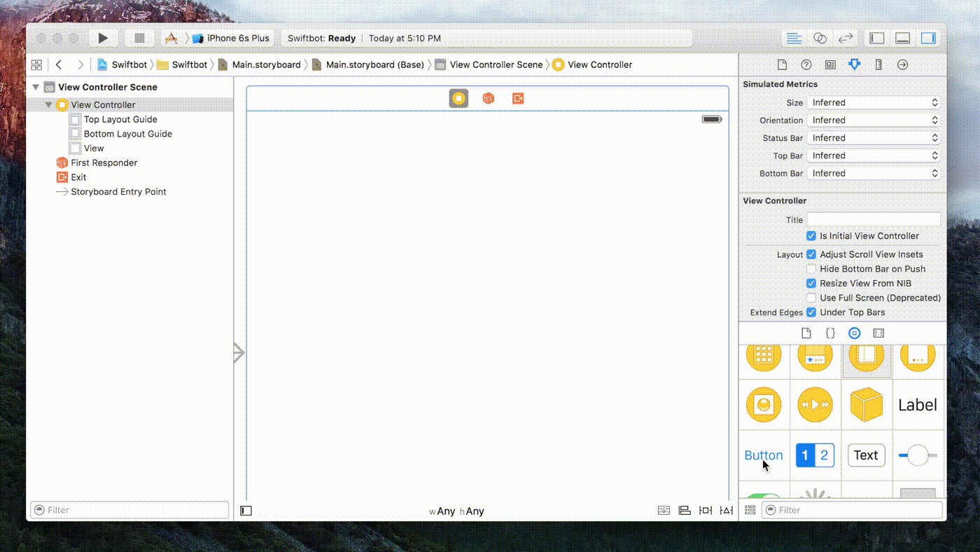Screen dimensions: 980x552
Task: Click the view controller Title field
Action: pyautogui.click(x=873, y=220)
